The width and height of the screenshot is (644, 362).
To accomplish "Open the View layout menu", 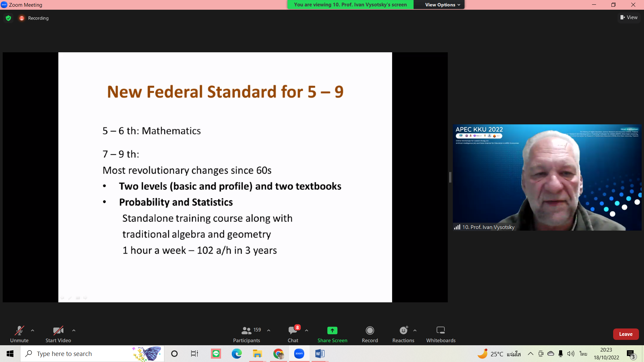I will pyautogui.click(x=629, y=17).
